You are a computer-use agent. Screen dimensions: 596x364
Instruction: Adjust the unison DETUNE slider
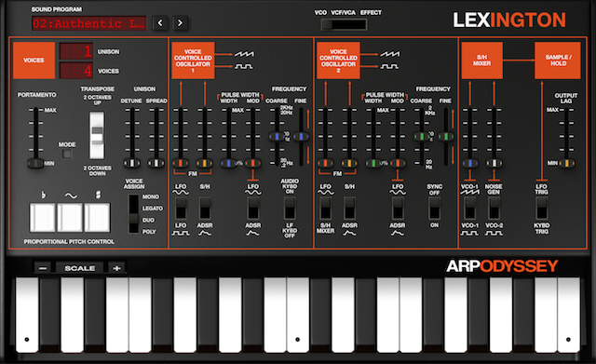[x=132, y=164]
